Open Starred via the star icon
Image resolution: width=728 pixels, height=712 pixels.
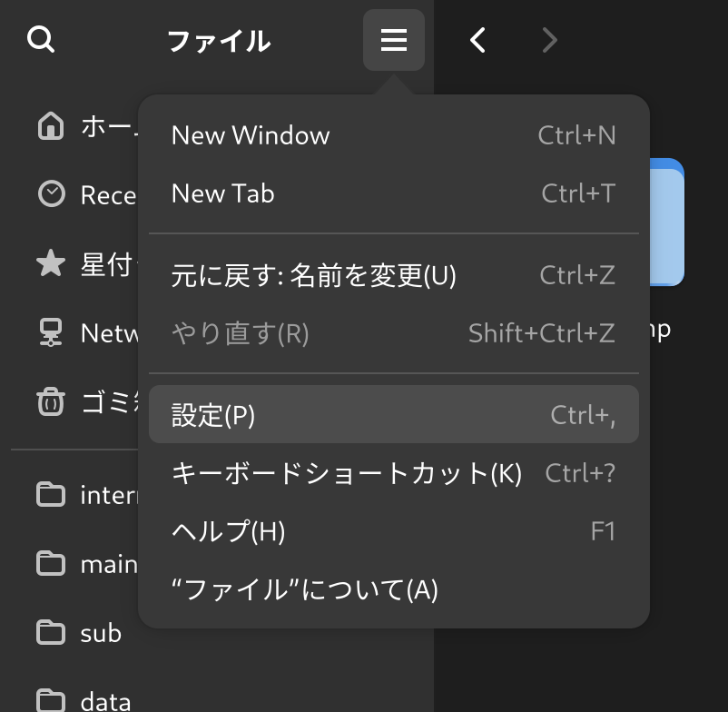tap(51, 262)
